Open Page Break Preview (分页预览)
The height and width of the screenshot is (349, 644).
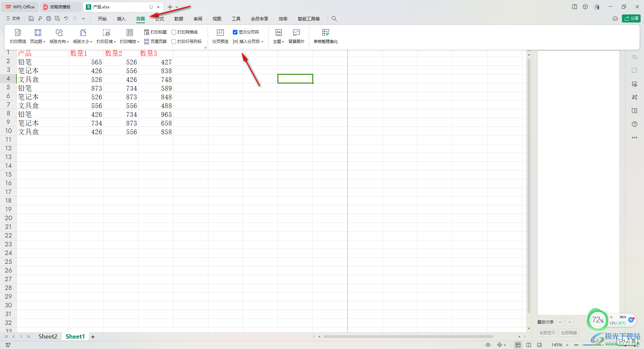coord(220,36)
